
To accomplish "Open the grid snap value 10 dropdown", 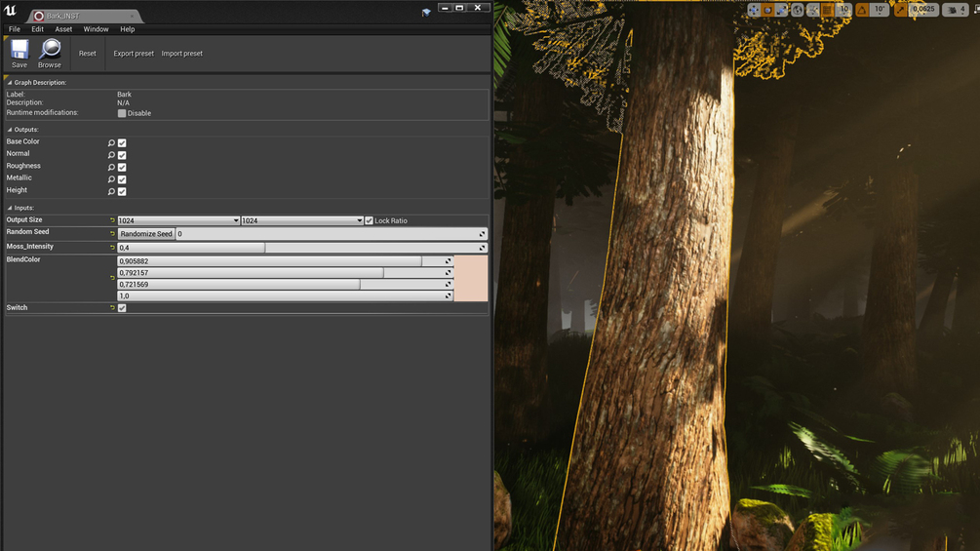I will [843, 10].
